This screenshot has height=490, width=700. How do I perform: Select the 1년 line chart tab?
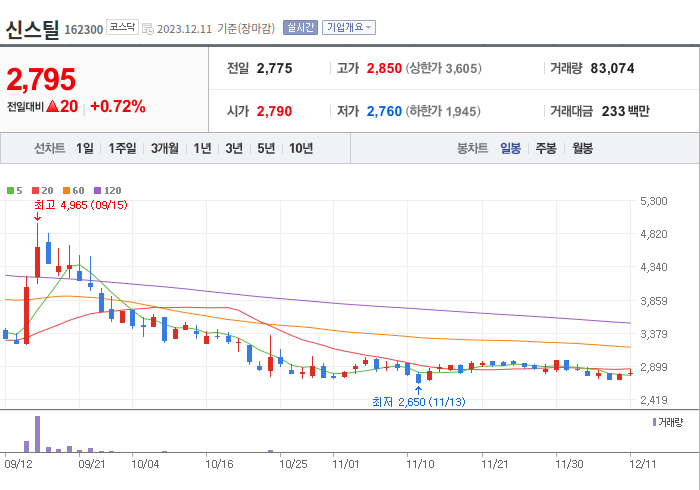[202, 148]
